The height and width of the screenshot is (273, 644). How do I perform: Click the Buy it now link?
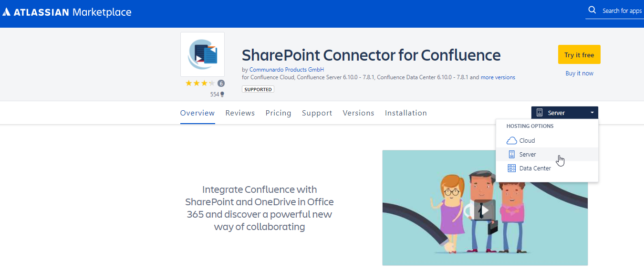[579, 73]
